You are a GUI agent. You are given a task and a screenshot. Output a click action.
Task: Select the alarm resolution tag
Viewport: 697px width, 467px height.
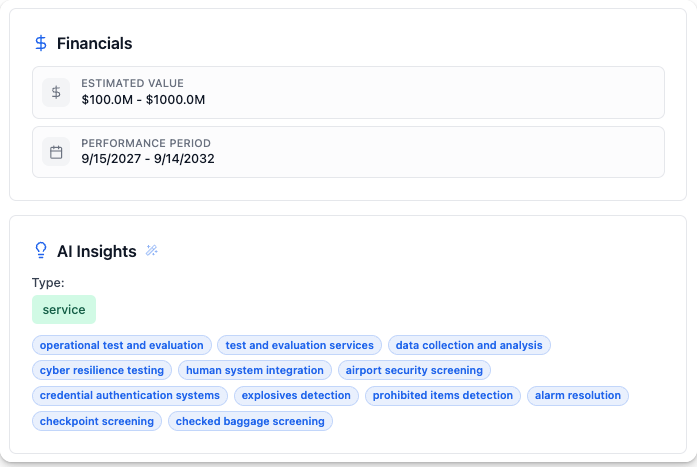(578, 395)
